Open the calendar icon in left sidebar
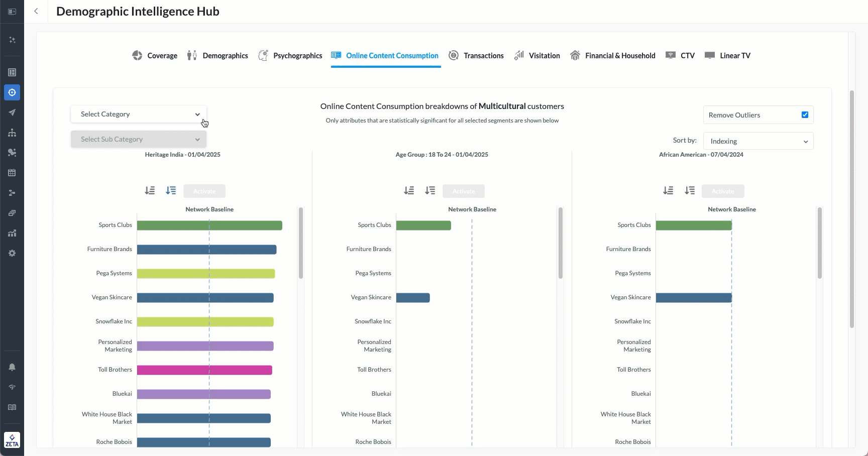The height and width of the screenshot is (456, 868). click(12, 173)
